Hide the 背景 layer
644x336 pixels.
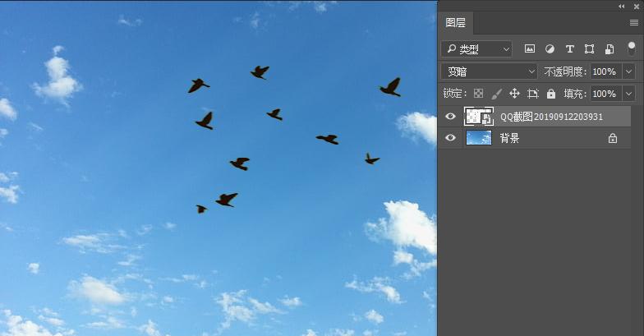450,138
